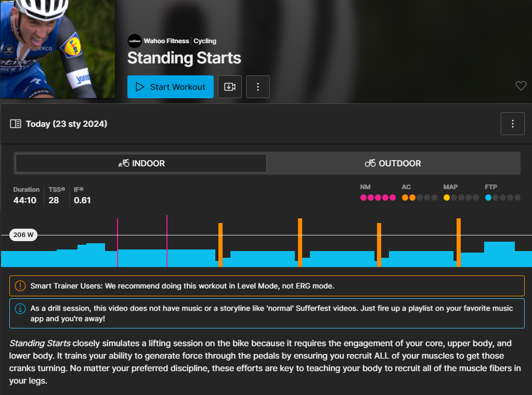This screenshot has height=395, width=532.
Task: Open the Today schedule three-dot menu
Action: pyautogui.click(x=513, y=124)
